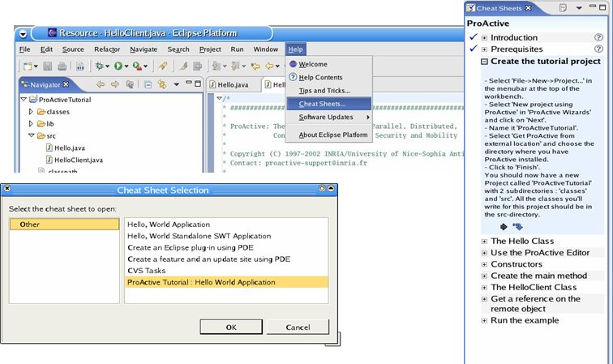
Task: Choose Welcome from Help menu
Action: (x=328, y=64)
